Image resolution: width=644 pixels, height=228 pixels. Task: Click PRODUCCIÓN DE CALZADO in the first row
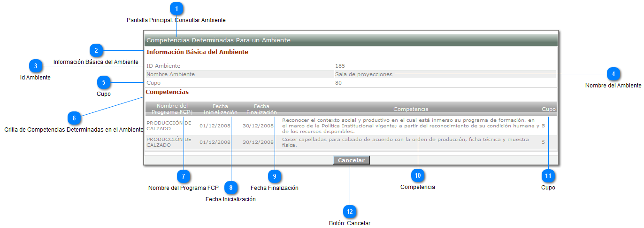coord(169,126)
